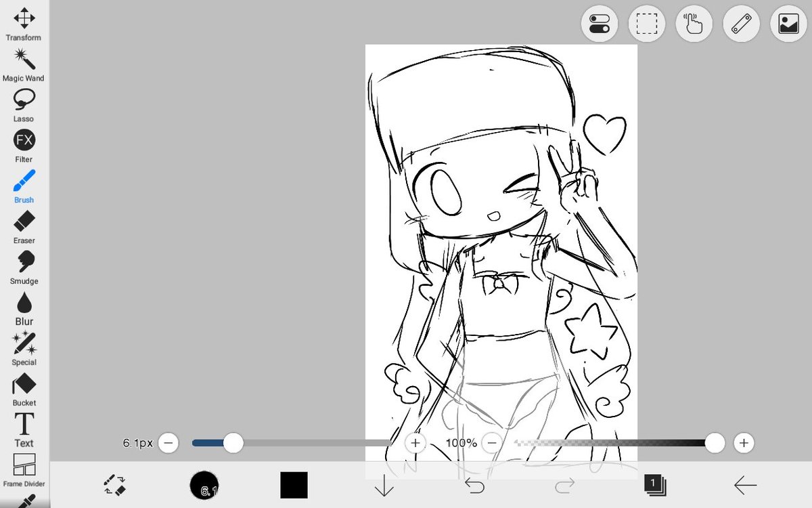Select the Lasso tool

coord(24,106)
